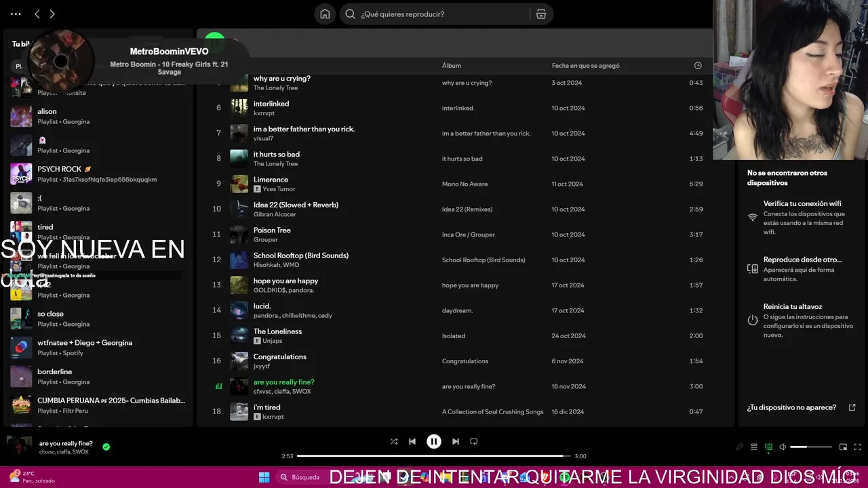Navigate back with the left arrow
Image resolution: width=868 pixels, height=488 pixels.
[x=37, y=14]
